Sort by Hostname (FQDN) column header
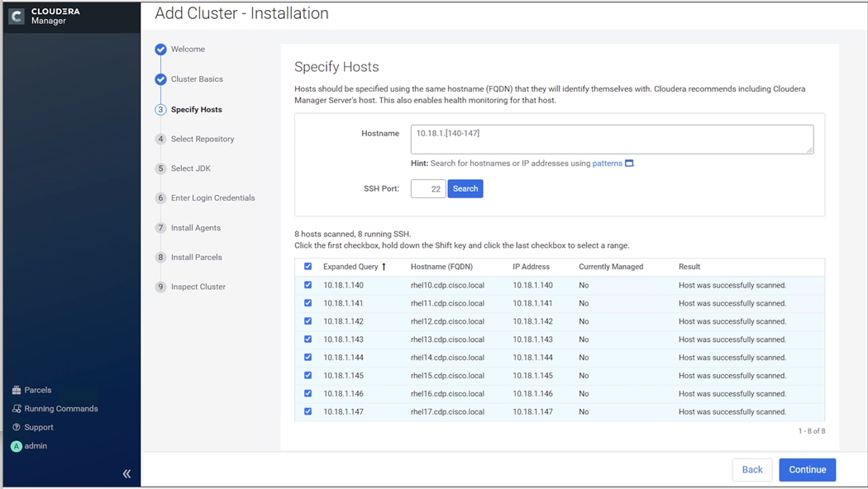Viewport: 868px width, 489px height. 441,267
